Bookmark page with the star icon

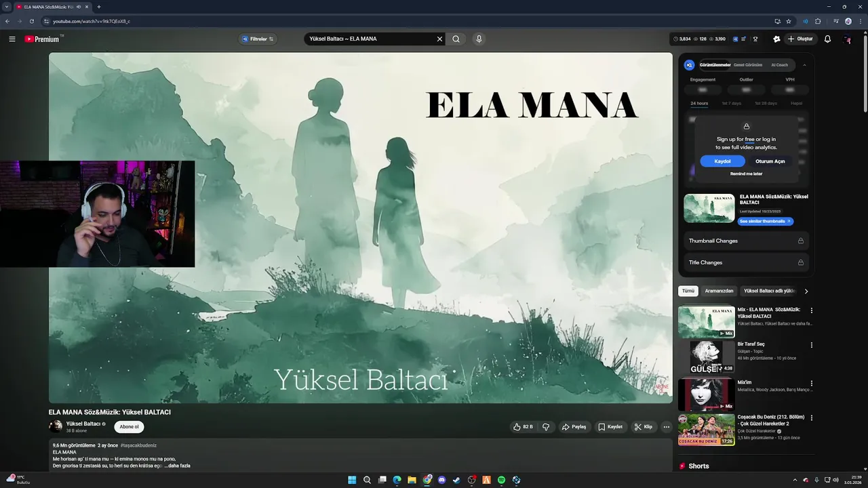click(789, 21)
